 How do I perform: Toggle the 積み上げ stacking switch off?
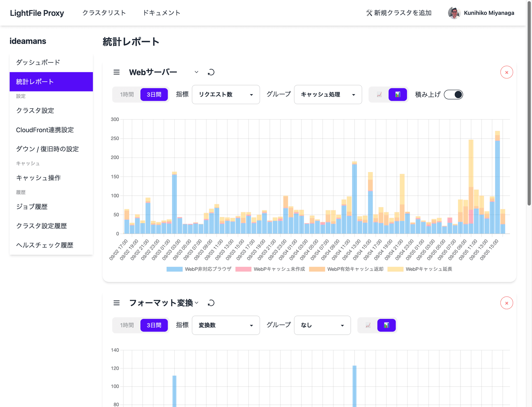pyautogui.click(x=453, y=94)
